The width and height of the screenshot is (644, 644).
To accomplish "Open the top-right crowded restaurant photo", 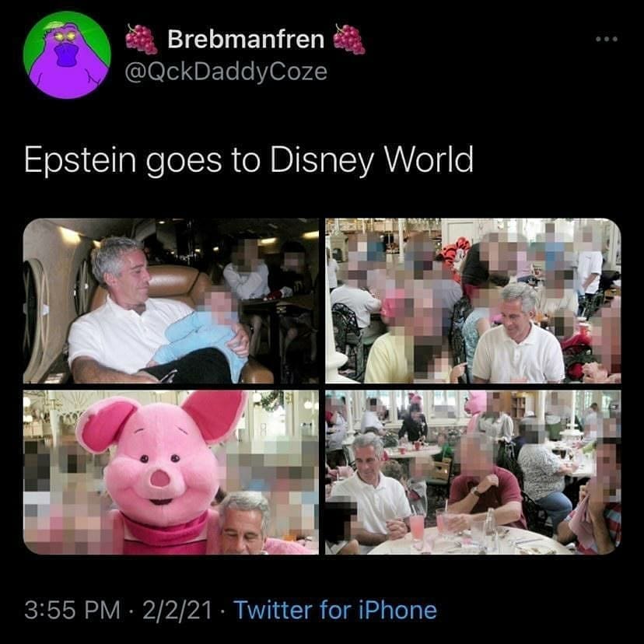I will [x=473, y=301].
